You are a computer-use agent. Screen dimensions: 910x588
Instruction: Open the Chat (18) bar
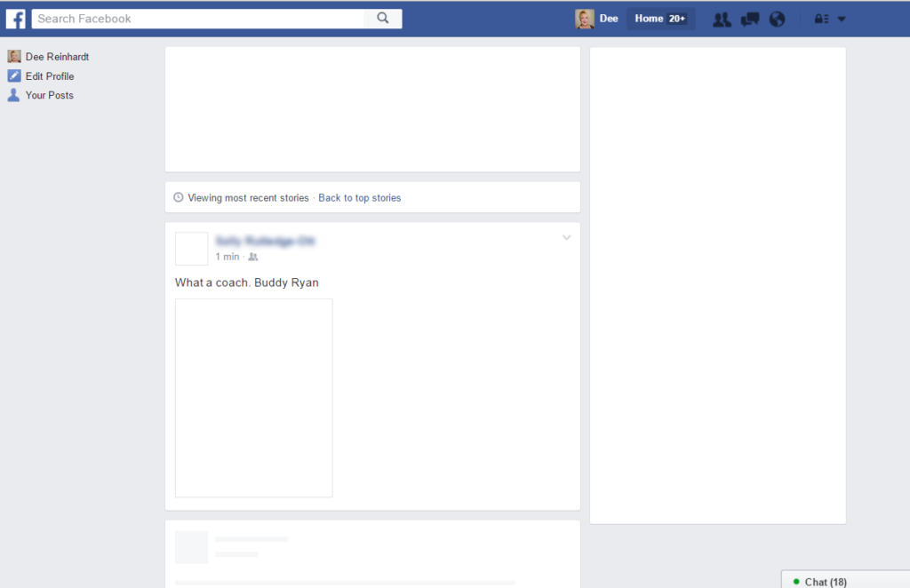pos(845,579)
